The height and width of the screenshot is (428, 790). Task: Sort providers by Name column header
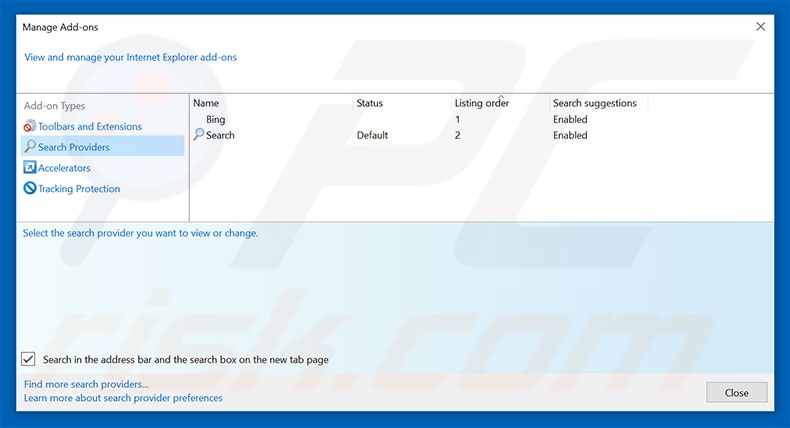click(206, 103)
